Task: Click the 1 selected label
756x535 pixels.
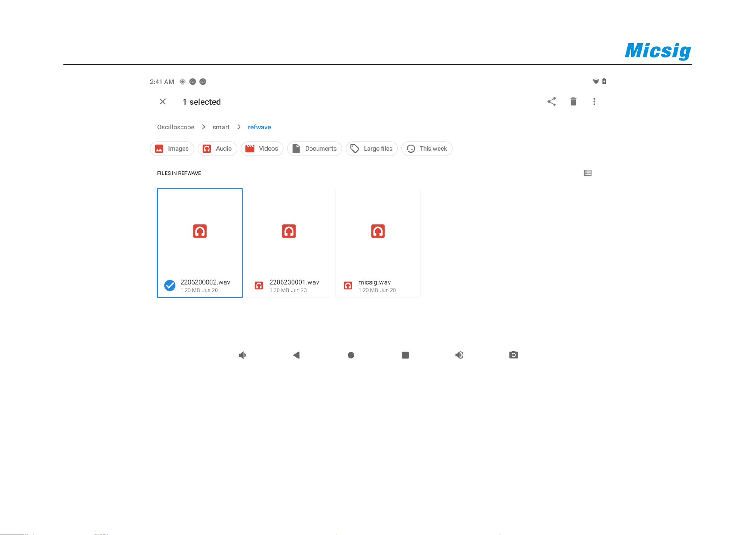Action: click(x=202, y=102)
